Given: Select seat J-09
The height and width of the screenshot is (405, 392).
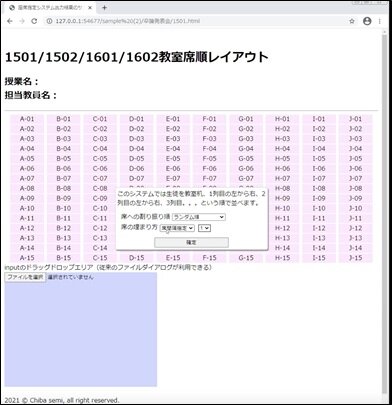Looking at the screenshot, I should tap(355, 198).
